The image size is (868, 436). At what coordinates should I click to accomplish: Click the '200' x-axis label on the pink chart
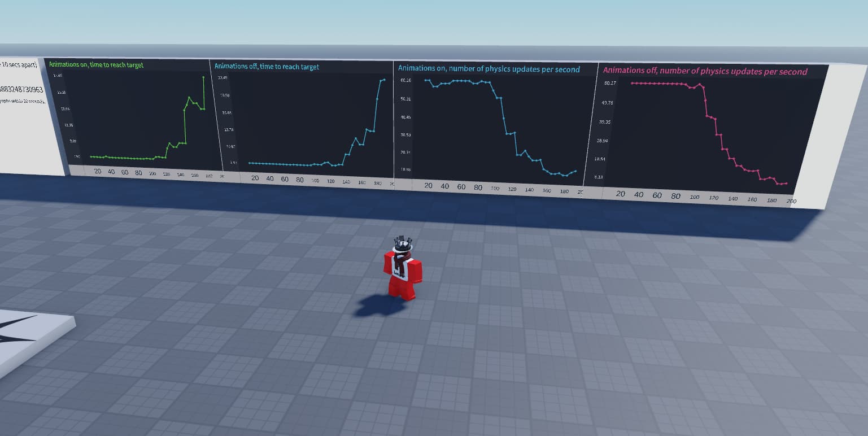(792, 201)
